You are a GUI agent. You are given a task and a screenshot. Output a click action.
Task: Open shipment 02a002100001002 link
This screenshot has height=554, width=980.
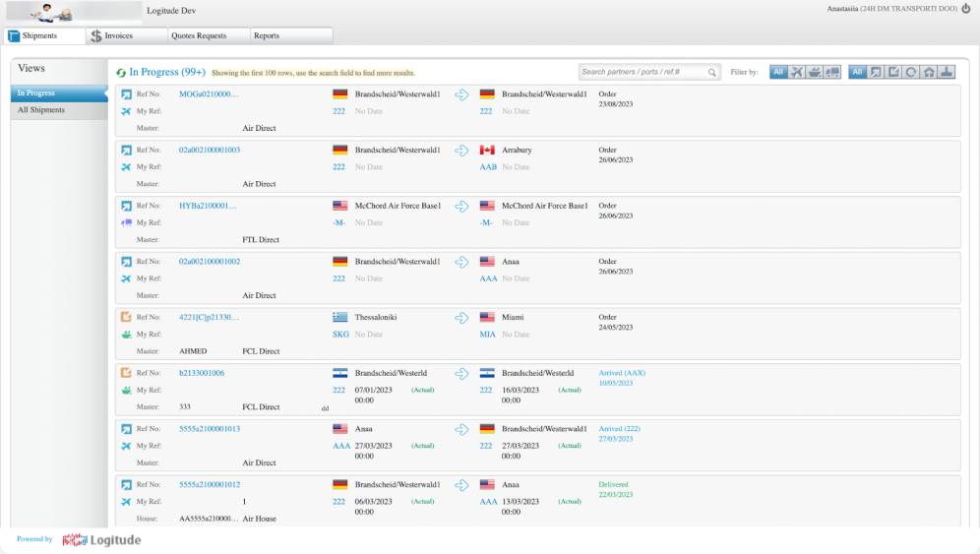point(210,262)
